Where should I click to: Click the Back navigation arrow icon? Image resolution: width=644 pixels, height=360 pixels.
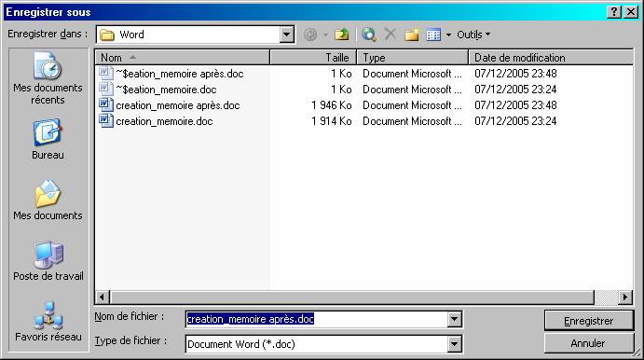point(310,35)
